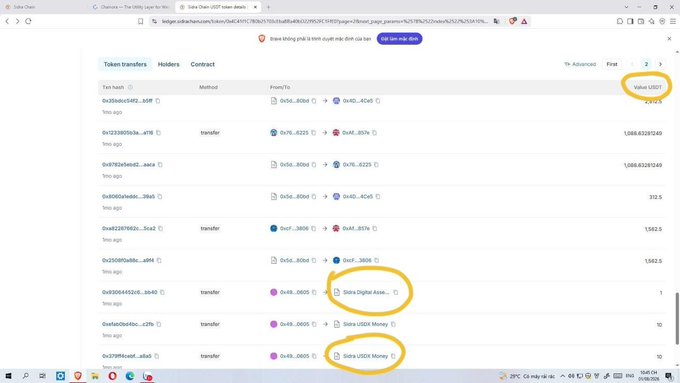Go to previous page with left chevron

coord(632,64)
